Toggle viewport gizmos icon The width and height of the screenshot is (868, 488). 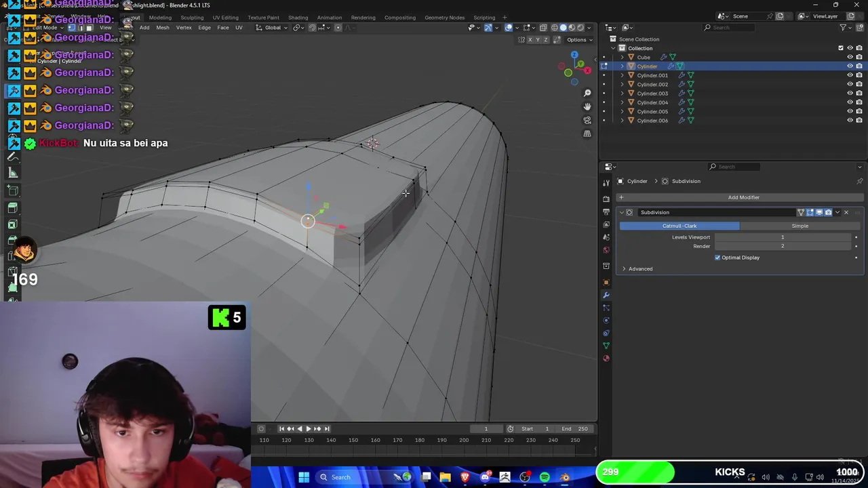click(x=488, y=28)
